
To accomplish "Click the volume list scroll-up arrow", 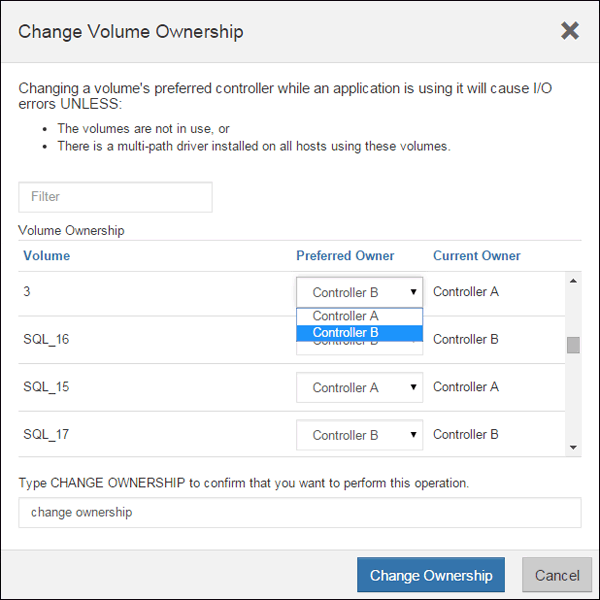I will tap(573, 281).
